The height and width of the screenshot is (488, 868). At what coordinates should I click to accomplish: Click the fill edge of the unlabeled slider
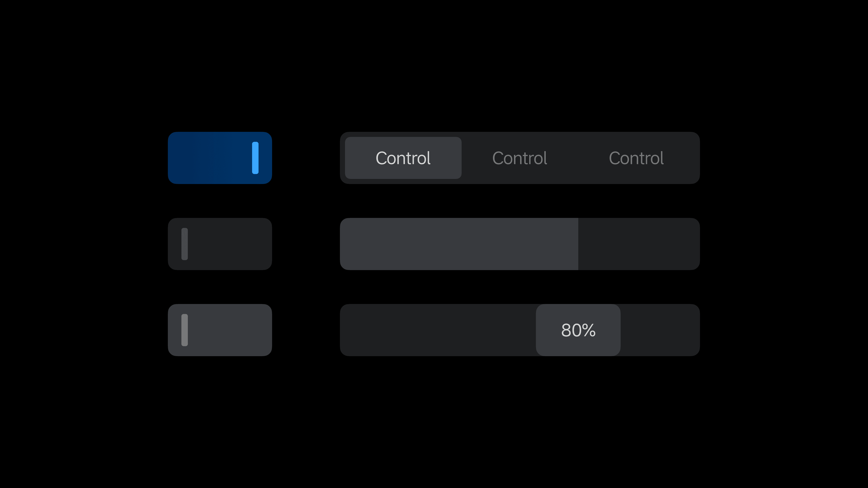tap(578, 244)
